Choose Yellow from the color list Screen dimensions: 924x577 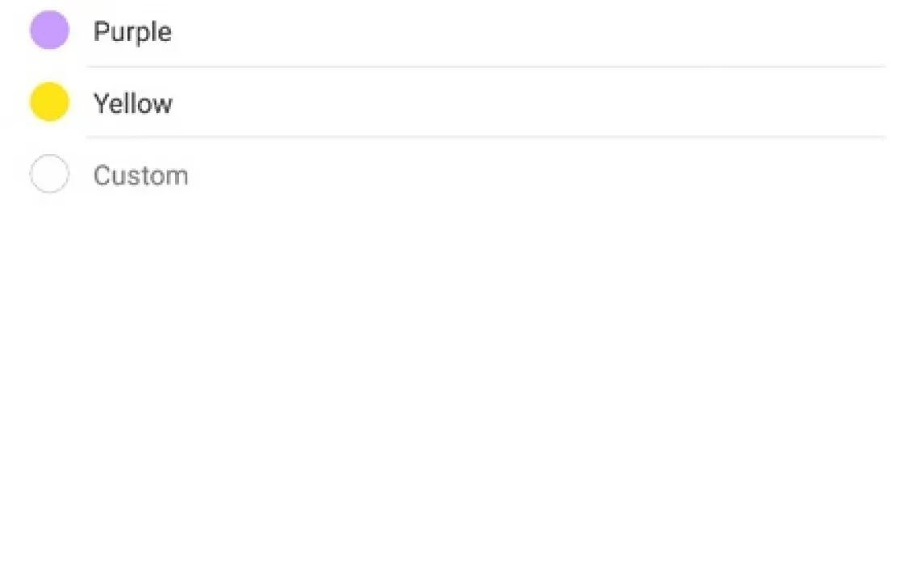click(x=132, y=103)
